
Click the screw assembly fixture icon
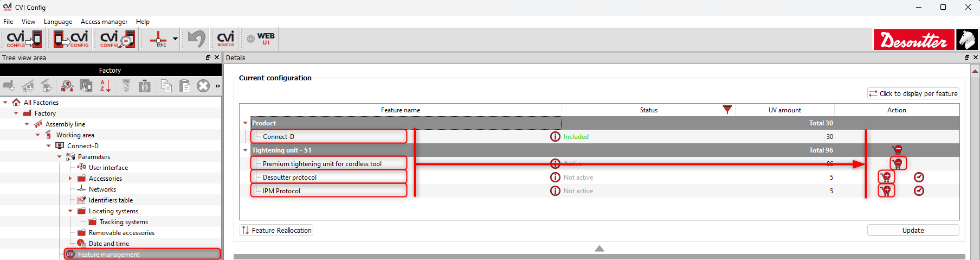pos(145,86)
